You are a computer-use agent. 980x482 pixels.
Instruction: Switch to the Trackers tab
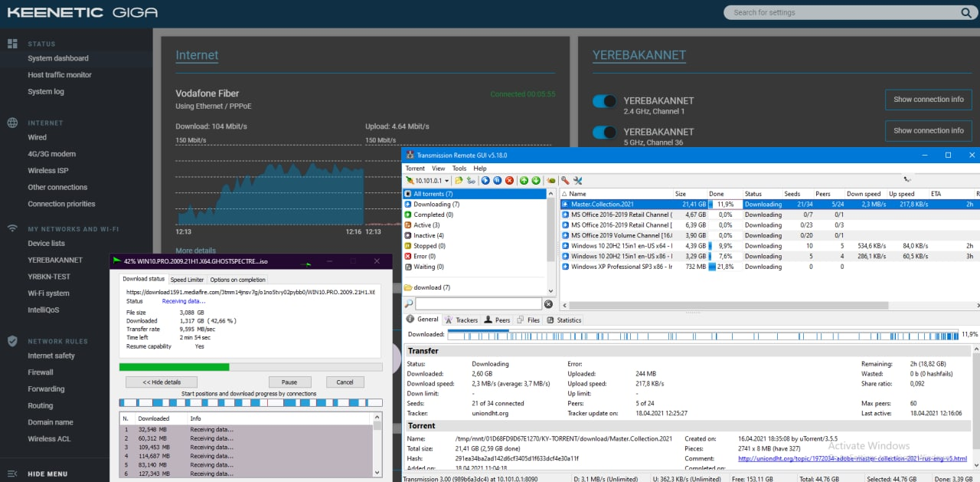coord(461,320)
